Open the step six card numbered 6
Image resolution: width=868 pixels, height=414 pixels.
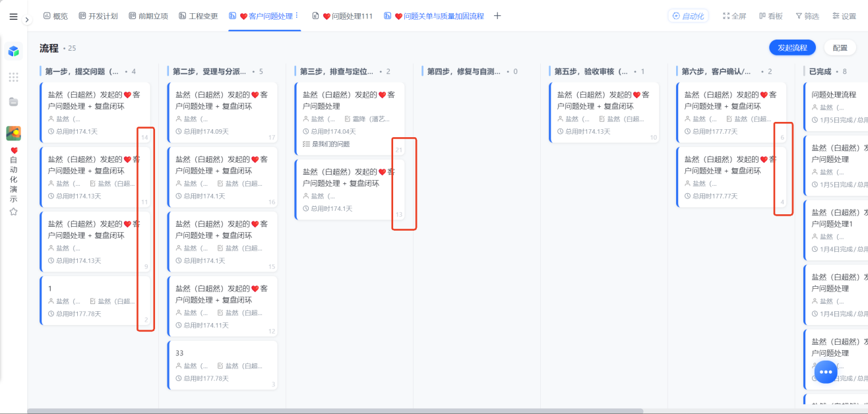pos(731,112)
